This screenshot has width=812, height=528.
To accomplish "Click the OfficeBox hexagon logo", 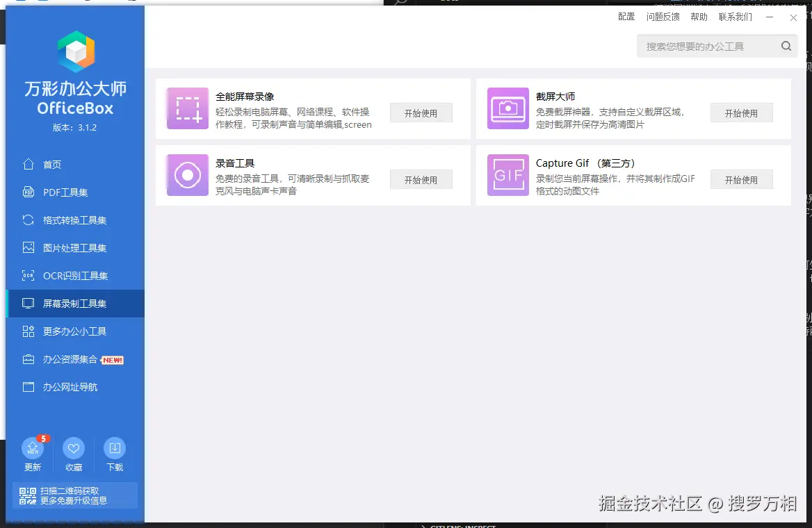I will 76,51.
